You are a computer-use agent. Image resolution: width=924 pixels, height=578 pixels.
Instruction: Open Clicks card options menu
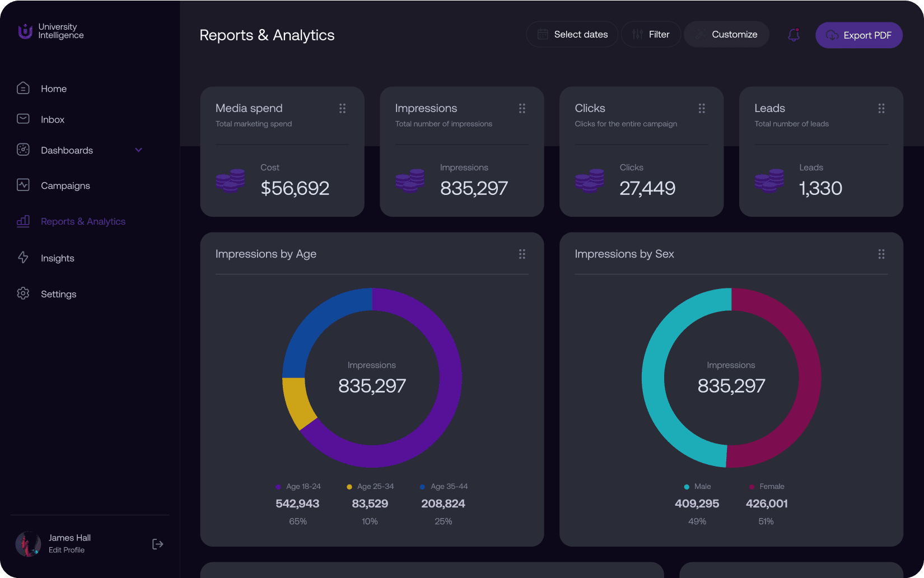tap(702, 109)
